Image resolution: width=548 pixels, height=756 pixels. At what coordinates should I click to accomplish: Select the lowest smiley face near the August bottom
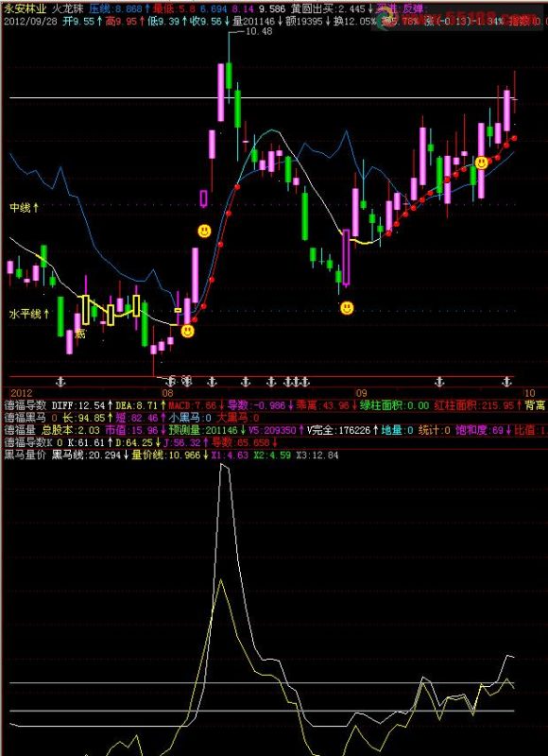pos(187,332)
